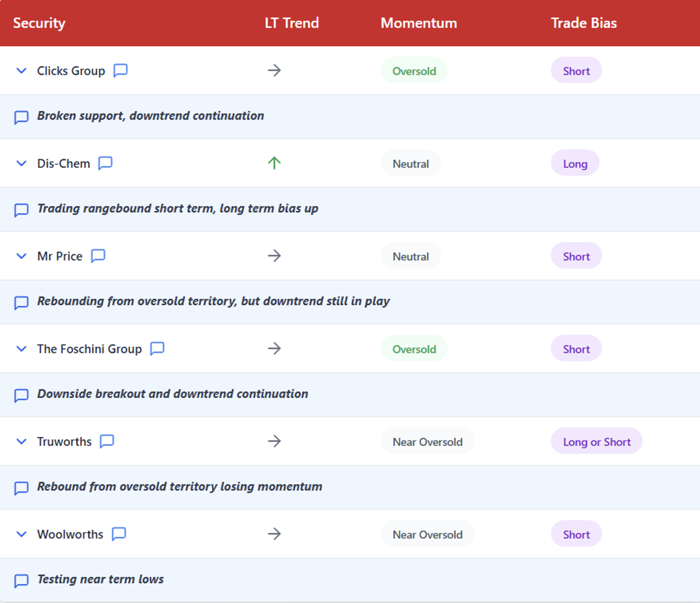
Task: Click 'Rebound from oversold territory losing momentum' note
Action: [180, 486]
